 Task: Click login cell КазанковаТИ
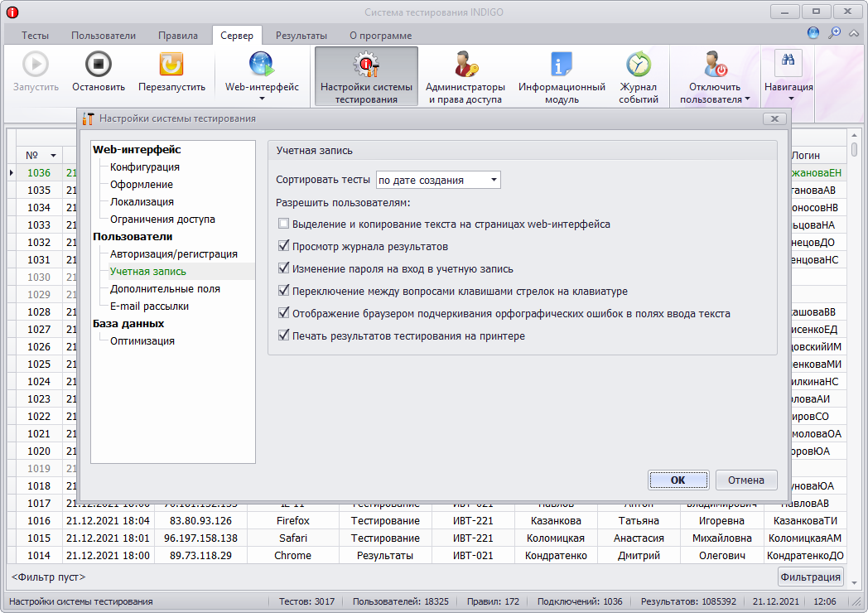(805, 520)
